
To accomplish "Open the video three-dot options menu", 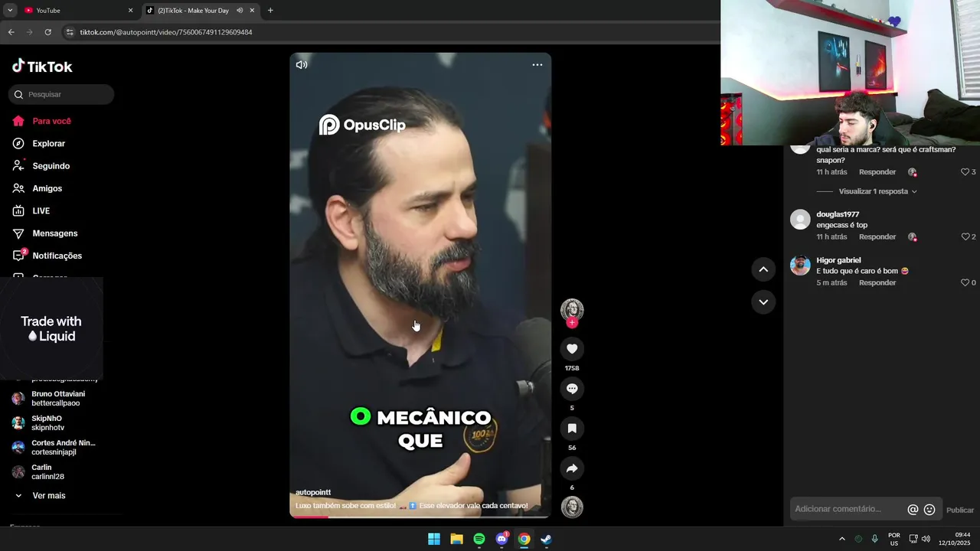I will (x=537, y=65).
